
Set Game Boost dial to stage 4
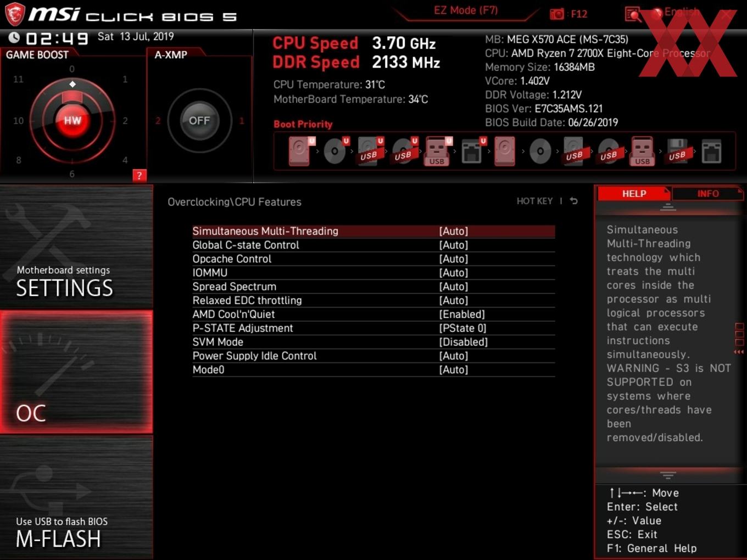click(x=125, y=160)
